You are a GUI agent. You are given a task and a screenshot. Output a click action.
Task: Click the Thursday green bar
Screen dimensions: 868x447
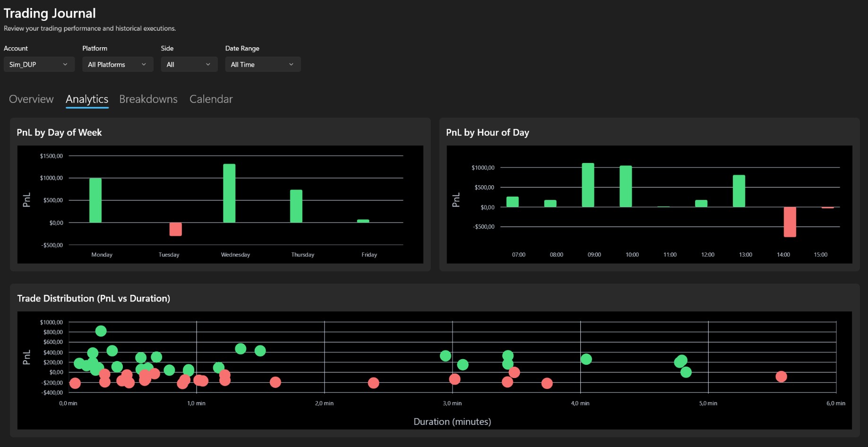point(296,206)
